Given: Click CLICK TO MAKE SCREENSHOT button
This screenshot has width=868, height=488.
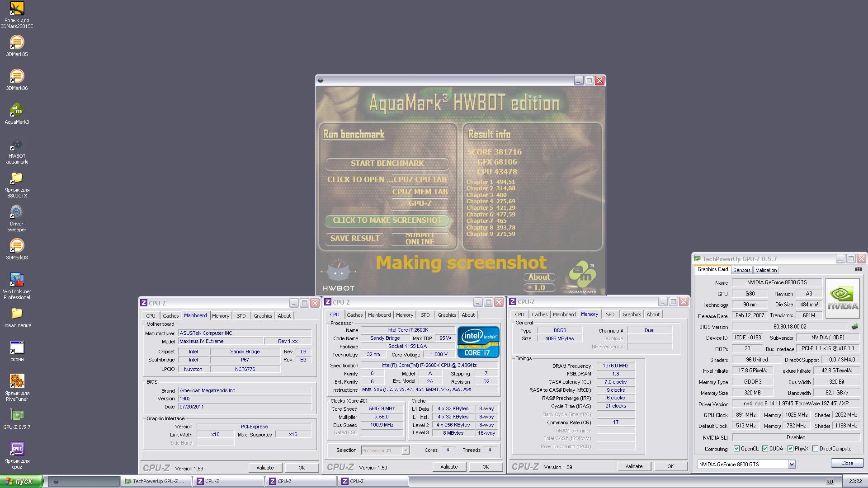Looking at the screenshot, I should coord(387,220).
